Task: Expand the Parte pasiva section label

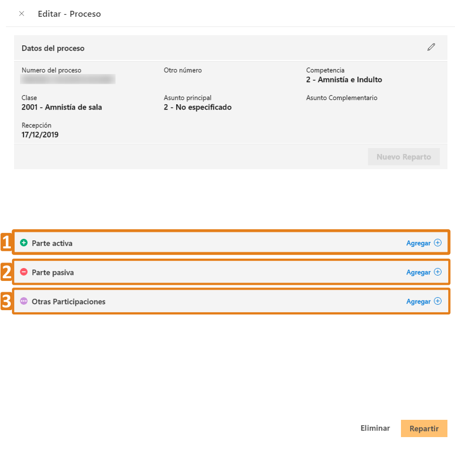Action: pyautogui.click(x=53, y=272)
